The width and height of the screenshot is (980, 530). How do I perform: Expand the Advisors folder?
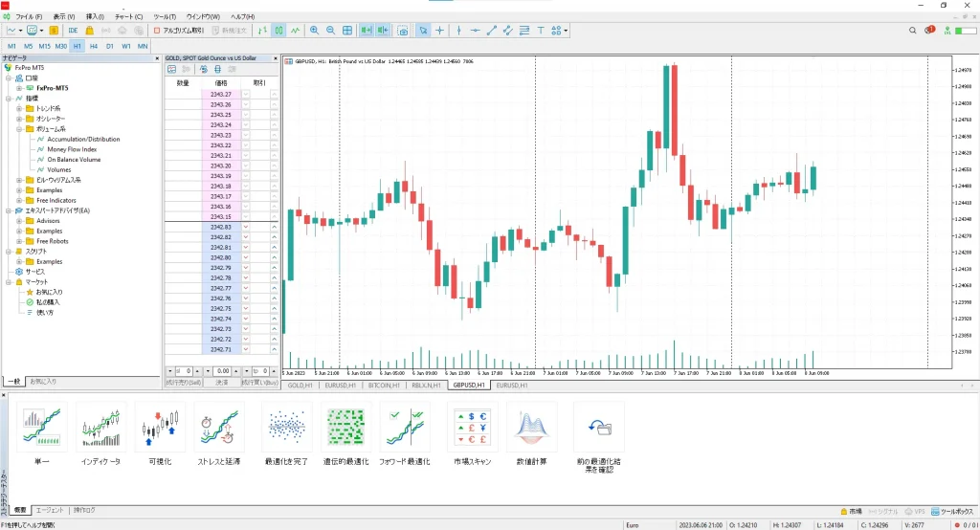pyautogui.click(x=19, y=221)
